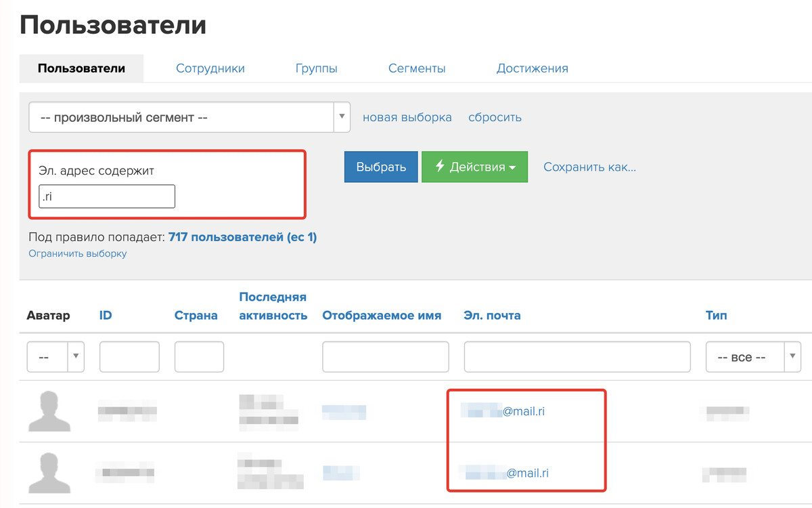Switch to the Группы tab
The height and width of the screenshot is (508, 812).
[x=317, y=68]
